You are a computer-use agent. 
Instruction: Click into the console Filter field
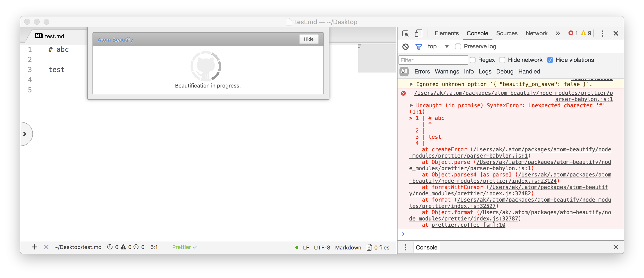(x=433, y=60)
